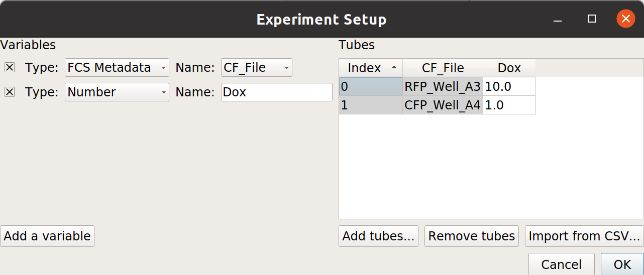Click the CF_File column header
The width and height of the screenshot is (644, 275).
[443, 68]
